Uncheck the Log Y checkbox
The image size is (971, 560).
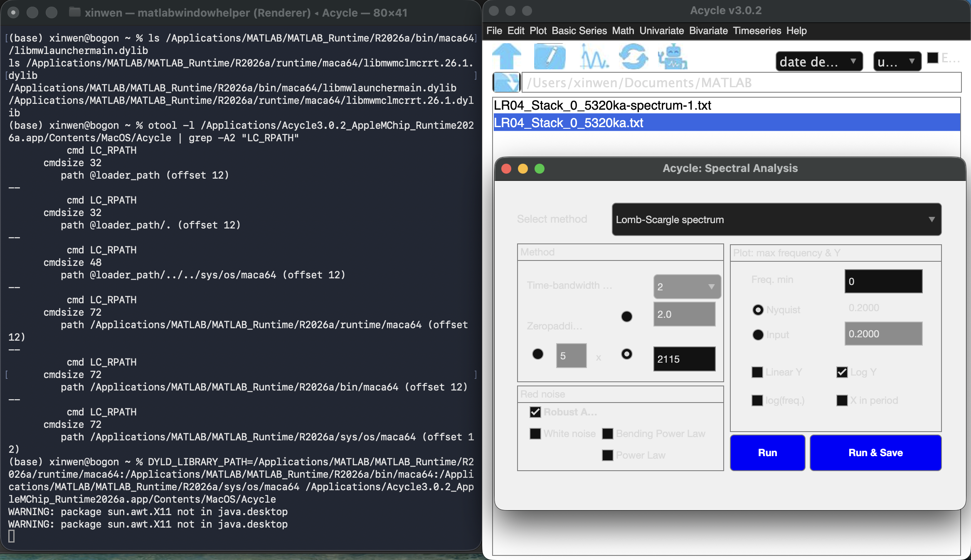842,372
